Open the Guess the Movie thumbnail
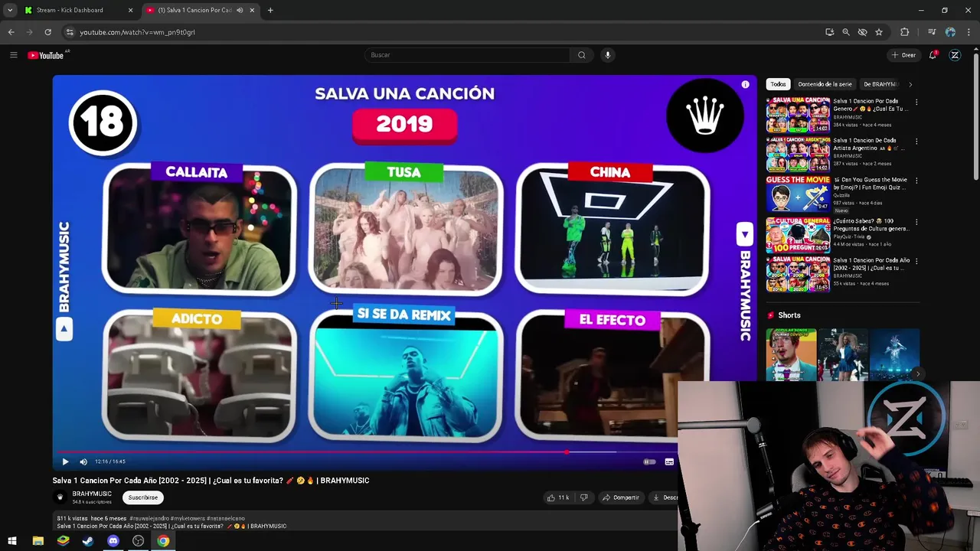The height and width of the screenshot is (551, 980). [798, 194]
